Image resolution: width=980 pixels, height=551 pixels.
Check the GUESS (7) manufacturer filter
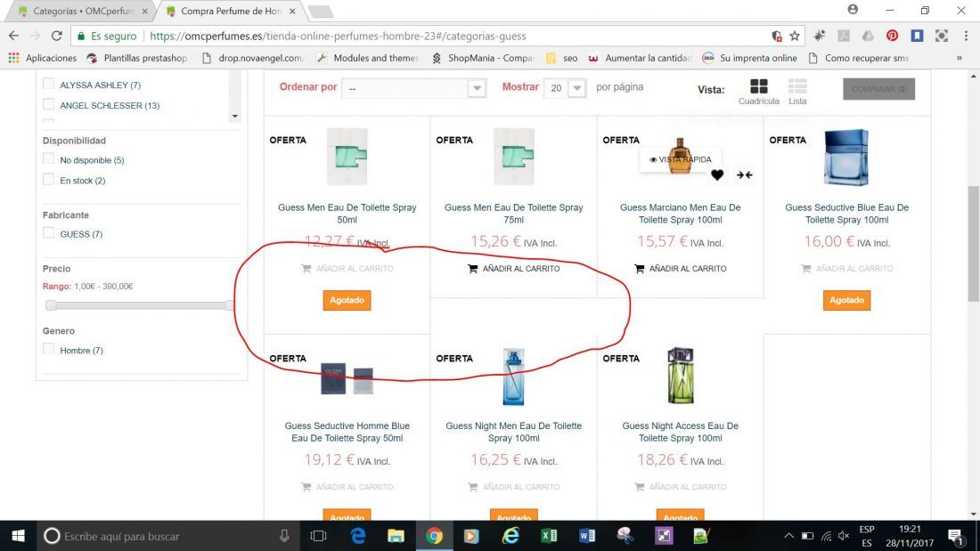[48, 233]
